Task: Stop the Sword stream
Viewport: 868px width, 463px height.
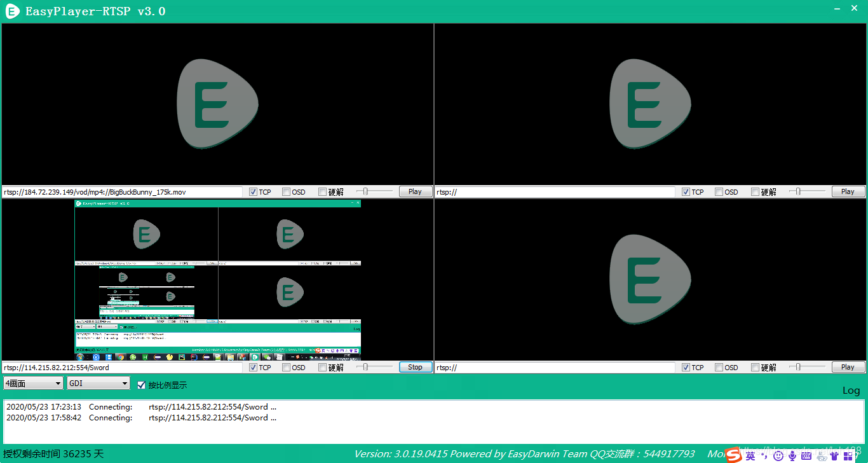Action: pos(416,367)
